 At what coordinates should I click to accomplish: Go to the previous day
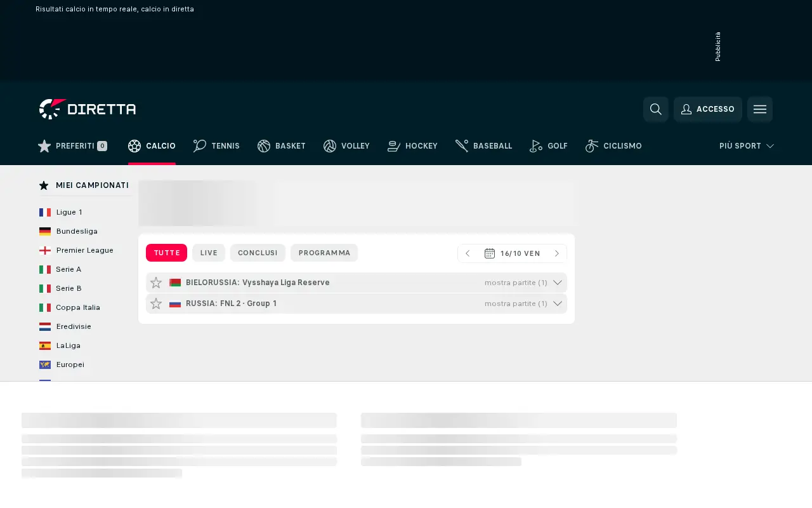[x=468, y=253]
